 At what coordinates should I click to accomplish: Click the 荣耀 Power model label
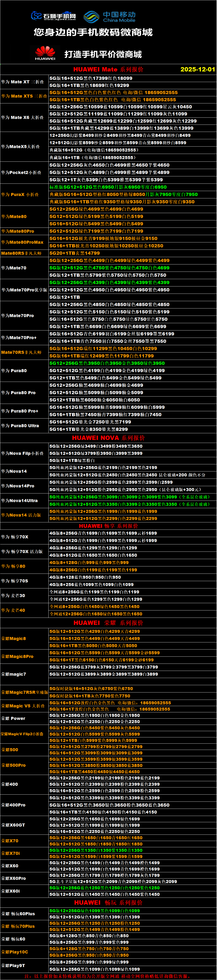coord(13,719)
